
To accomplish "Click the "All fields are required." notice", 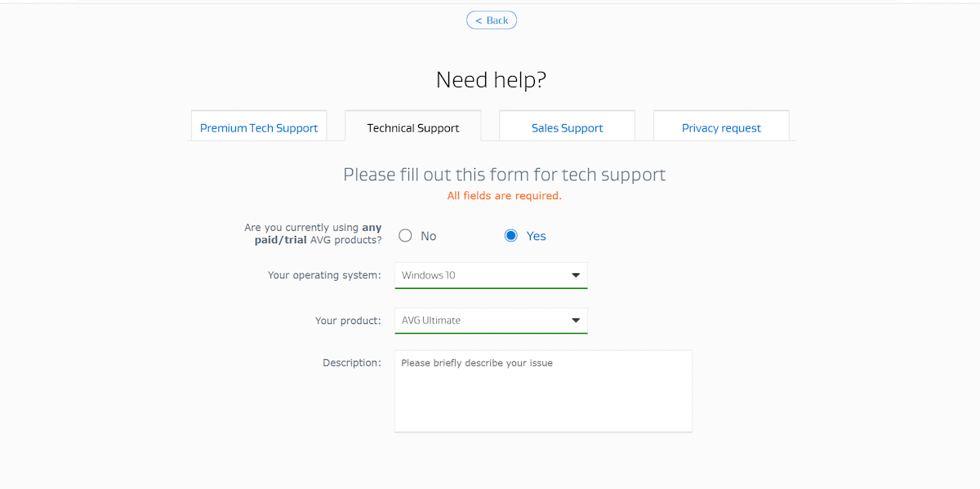I will point(505,196).
